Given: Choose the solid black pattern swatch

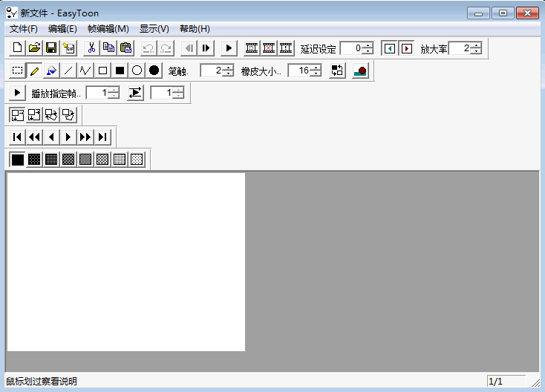Looking at the screenshot, I should pos(17,160).
